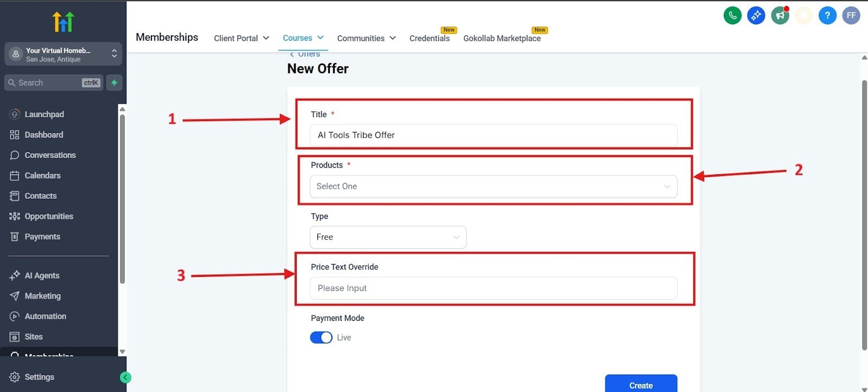
Task: Click the green lightning quick actions icon
Action: [114, 83]
